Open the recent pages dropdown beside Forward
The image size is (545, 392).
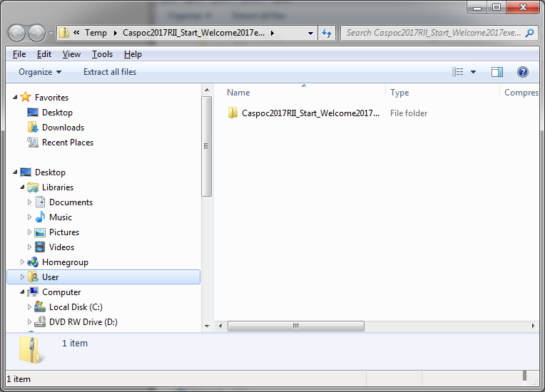point(51,33)
